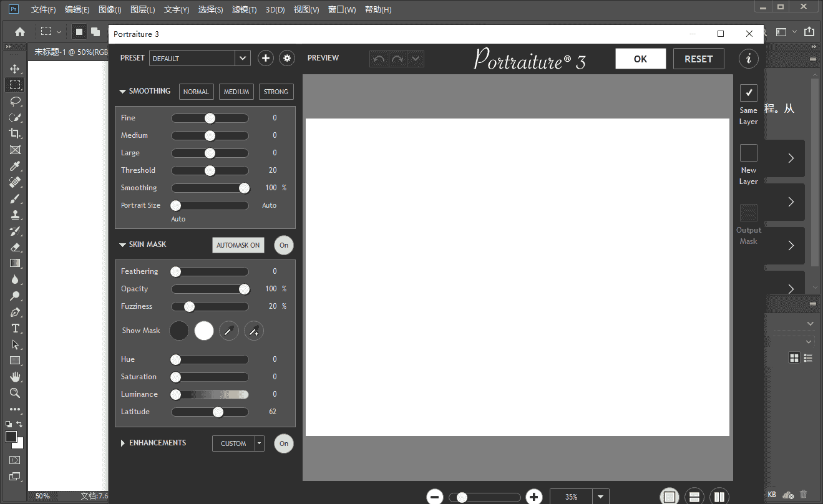This screenshot has height=504, width=823.
Task: Select the Eyedropper tool in Photoshop's toolbar
Action: [15, 166]
